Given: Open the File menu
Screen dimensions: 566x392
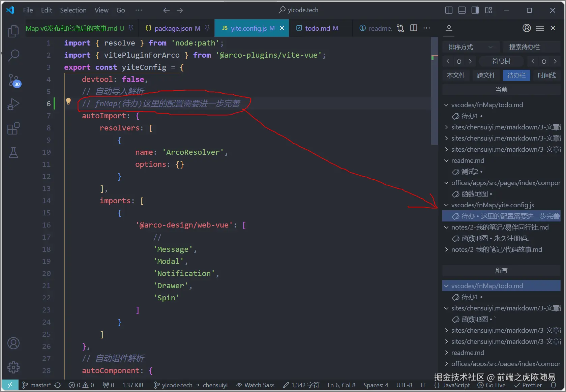Looking at the screenshot, I should (x=28, y=10).
